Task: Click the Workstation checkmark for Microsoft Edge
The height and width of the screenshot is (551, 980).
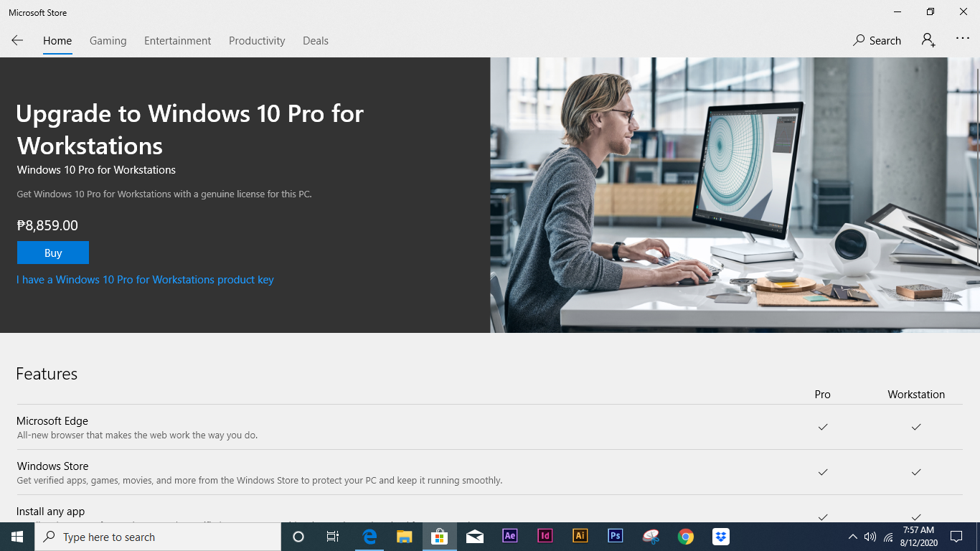Action: pos(916,427)
